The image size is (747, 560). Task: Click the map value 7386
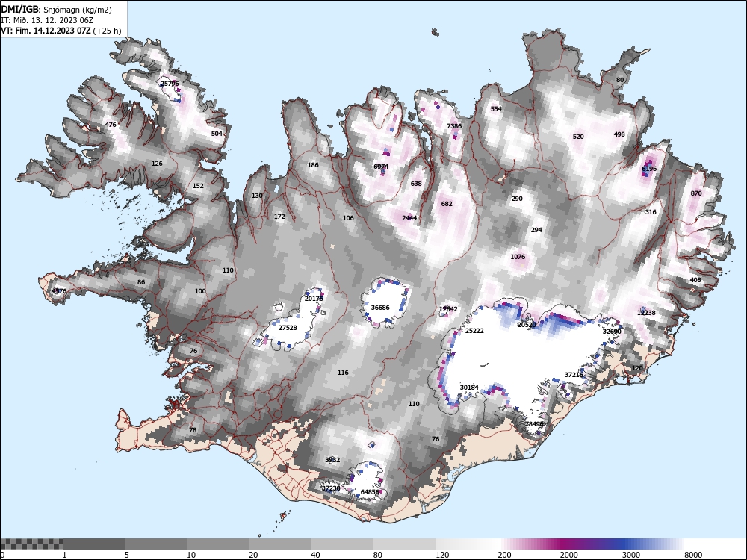(454, 126)
